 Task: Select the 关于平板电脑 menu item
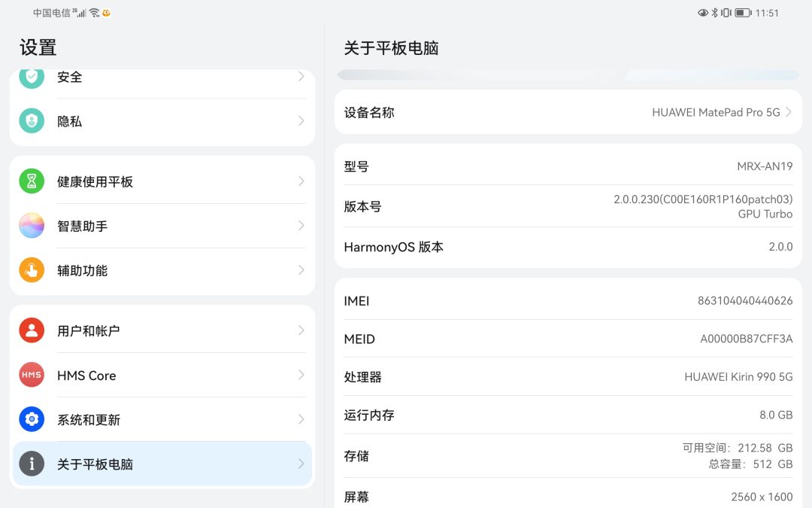point(162,464)
